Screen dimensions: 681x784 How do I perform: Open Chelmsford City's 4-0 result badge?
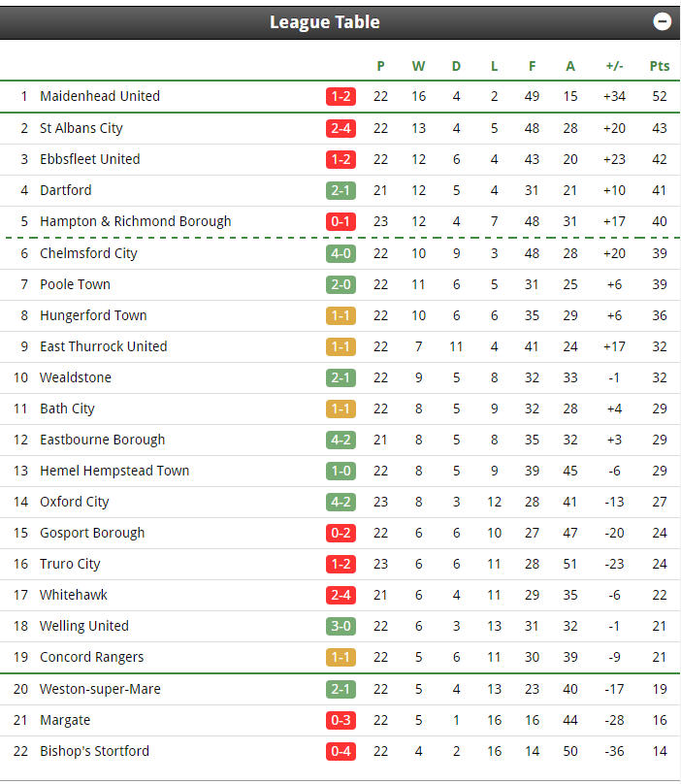340,253
